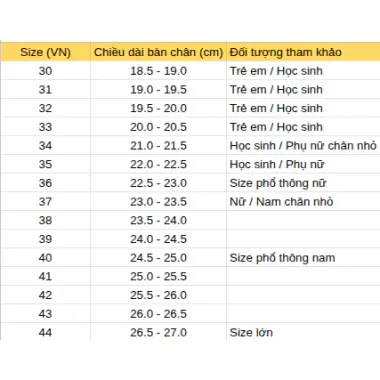
Task: Select the size 37 cell
Action: [x=45, y=201]
